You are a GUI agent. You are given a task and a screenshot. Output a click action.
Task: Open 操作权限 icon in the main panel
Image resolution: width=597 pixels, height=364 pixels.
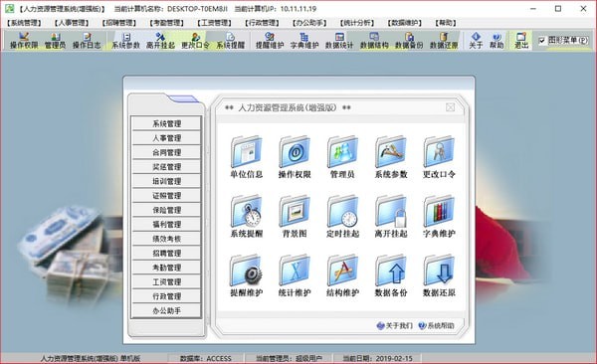pyautogui.click(x=295, y=157)
